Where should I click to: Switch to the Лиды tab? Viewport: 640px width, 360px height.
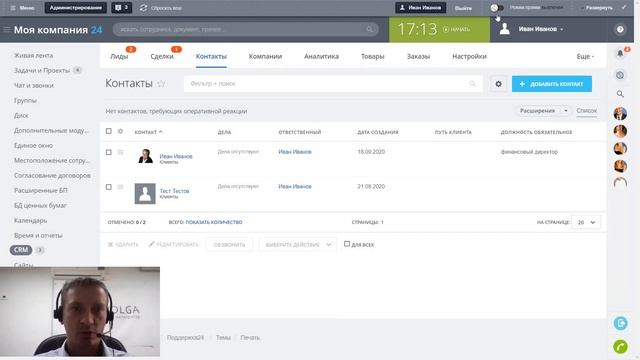(119, 56)
